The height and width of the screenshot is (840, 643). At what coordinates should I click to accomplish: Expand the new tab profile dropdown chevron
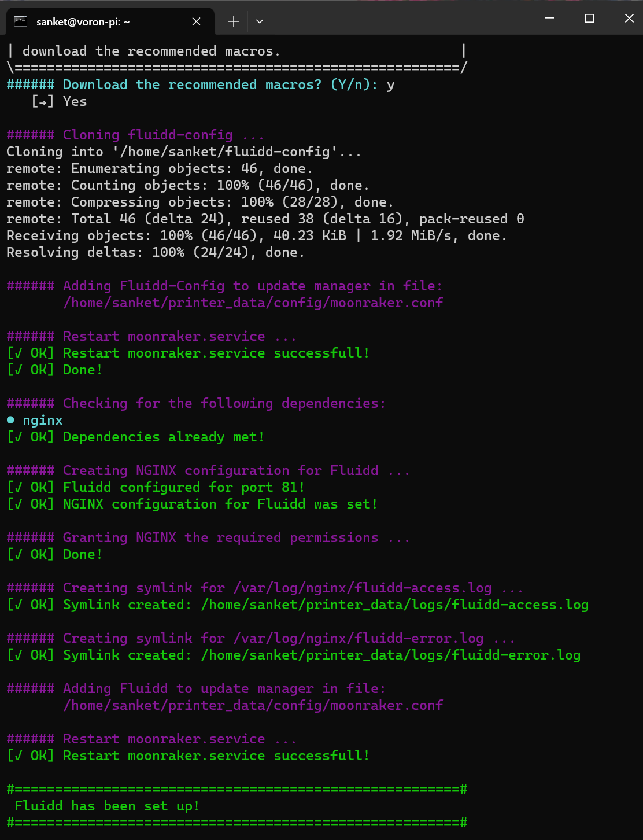point(260,21)
